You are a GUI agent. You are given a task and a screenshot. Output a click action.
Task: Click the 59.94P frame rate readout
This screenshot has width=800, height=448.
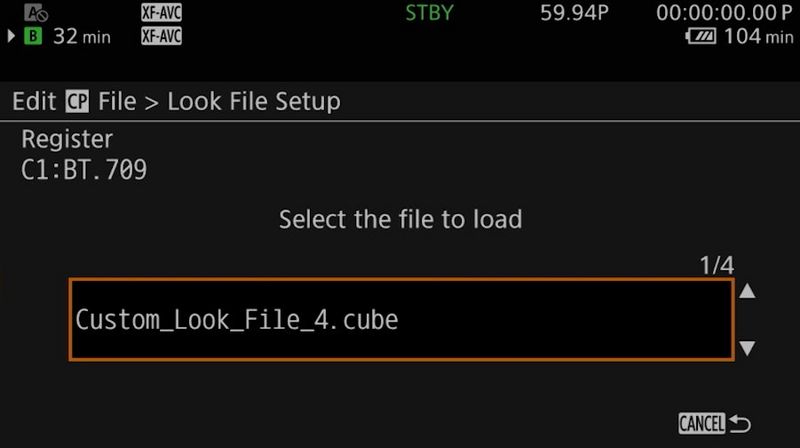pyautogui.click(x=574, y=13)
